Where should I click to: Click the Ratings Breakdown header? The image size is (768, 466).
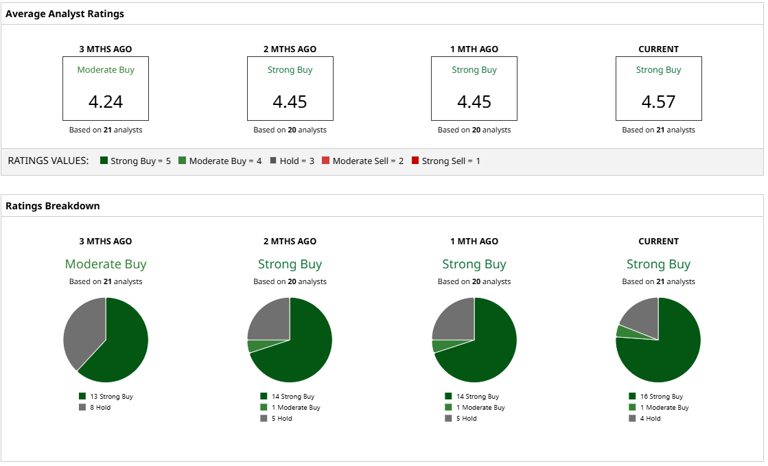coord(52,206)
